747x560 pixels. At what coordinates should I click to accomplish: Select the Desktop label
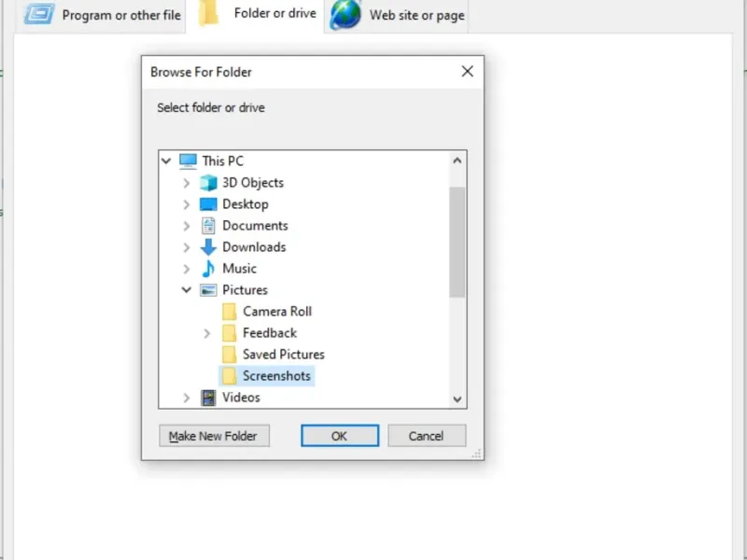(246, 204)
